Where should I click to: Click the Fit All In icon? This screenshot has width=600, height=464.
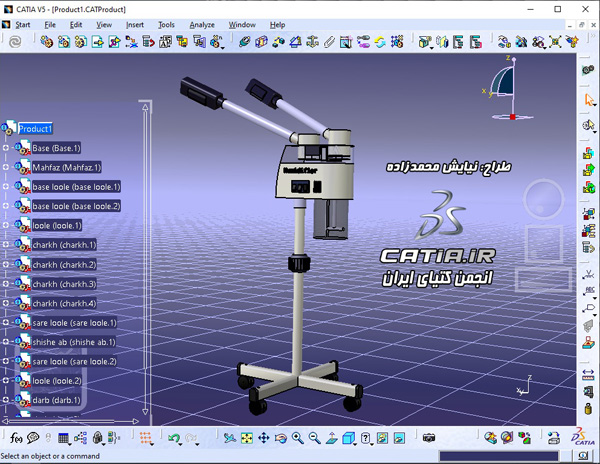(x=247, y=438)
